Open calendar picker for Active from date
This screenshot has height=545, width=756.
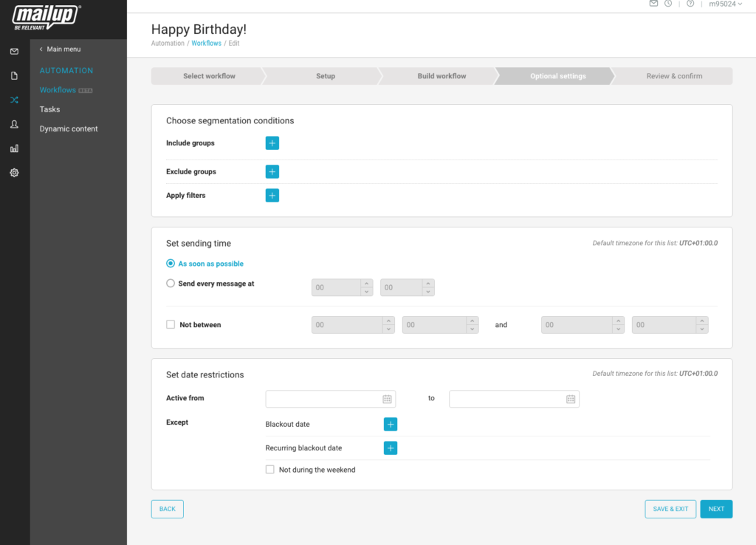[387, 399]
